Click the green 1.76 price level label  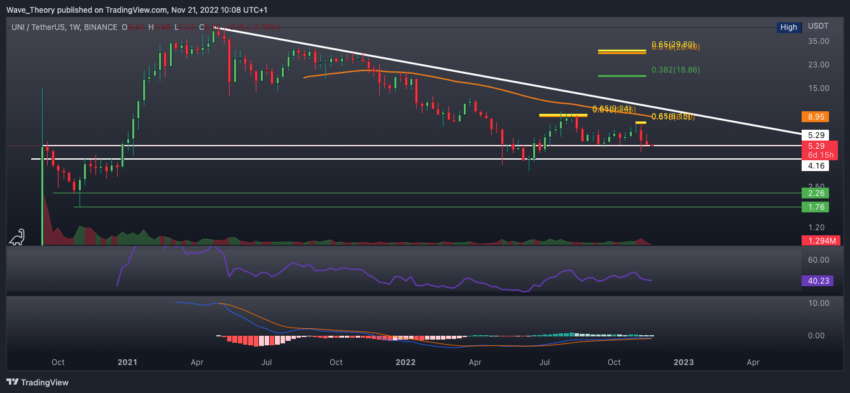pos(815,207)
